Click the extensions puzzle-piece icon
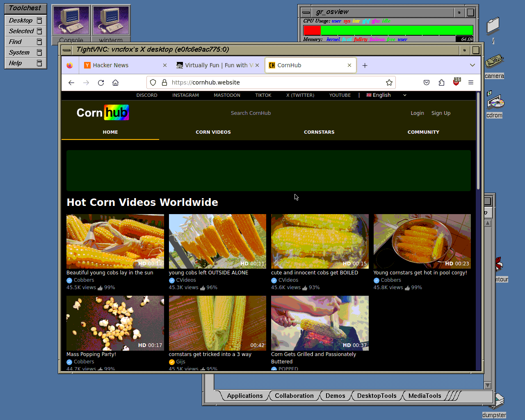The height and width of the screenshot is (420, 525). click(441, 82)
